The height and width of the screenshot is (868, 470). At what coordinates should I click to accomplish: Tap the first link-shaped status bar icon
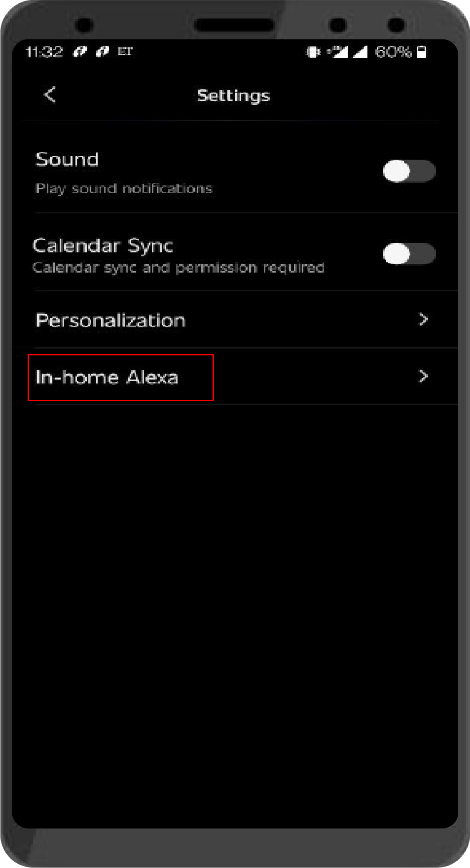pyautogui.click(x=80, y=51)
